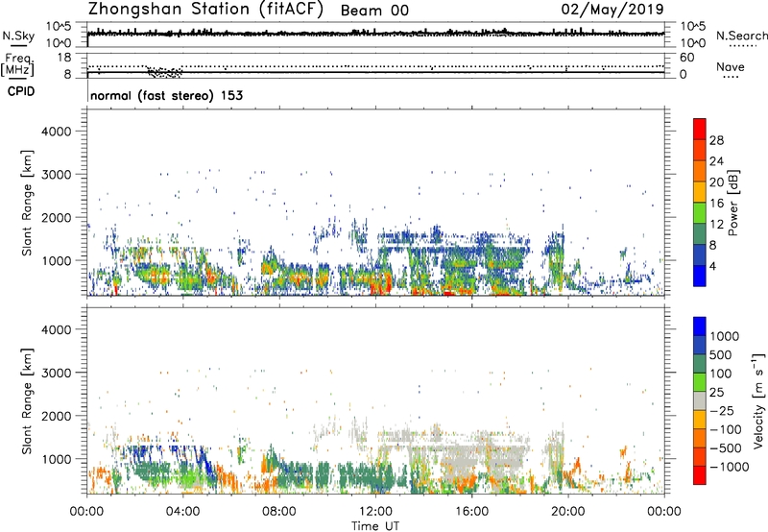Click the '08:00' time tick label
768x532 pixels.
click(x=278, y=512)
